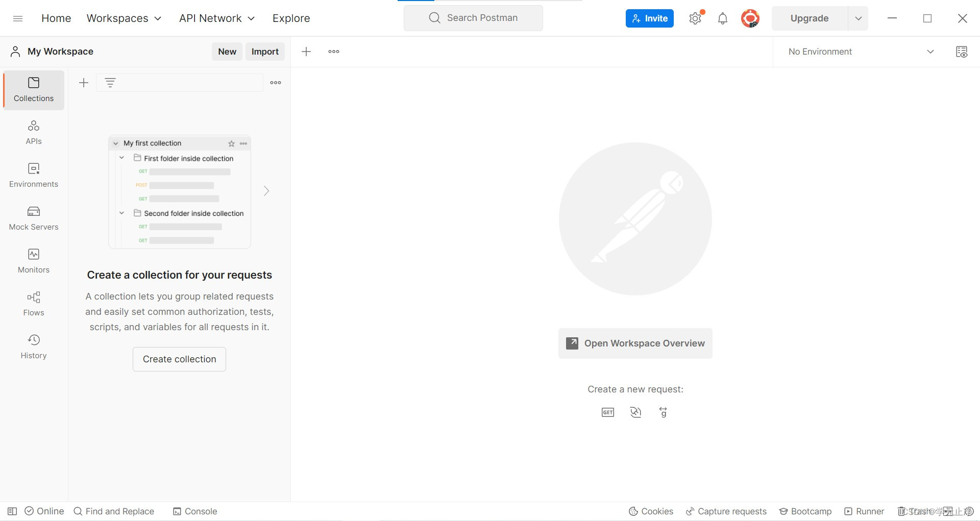
Task: Click Open Workspace Overview button
Action: click(635, 343)
